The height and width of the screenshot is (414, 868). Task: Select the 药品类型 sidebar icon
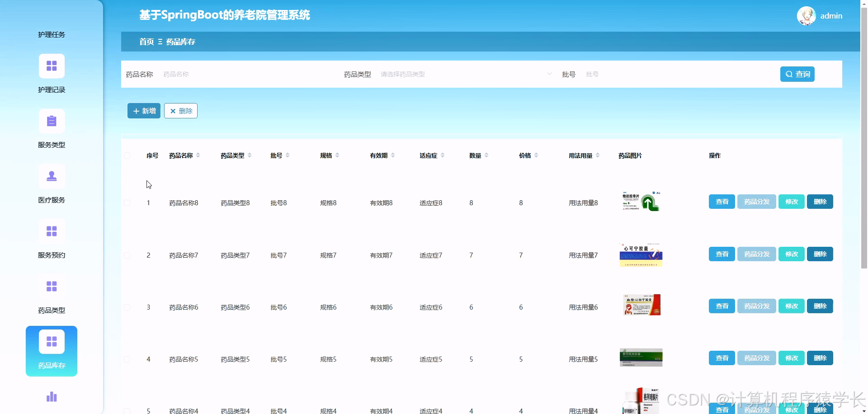[52, 287]
